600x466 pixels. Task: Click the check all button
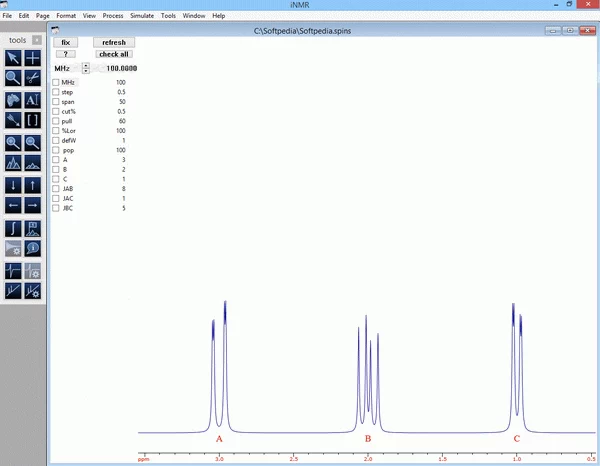(x=114, y=54)
